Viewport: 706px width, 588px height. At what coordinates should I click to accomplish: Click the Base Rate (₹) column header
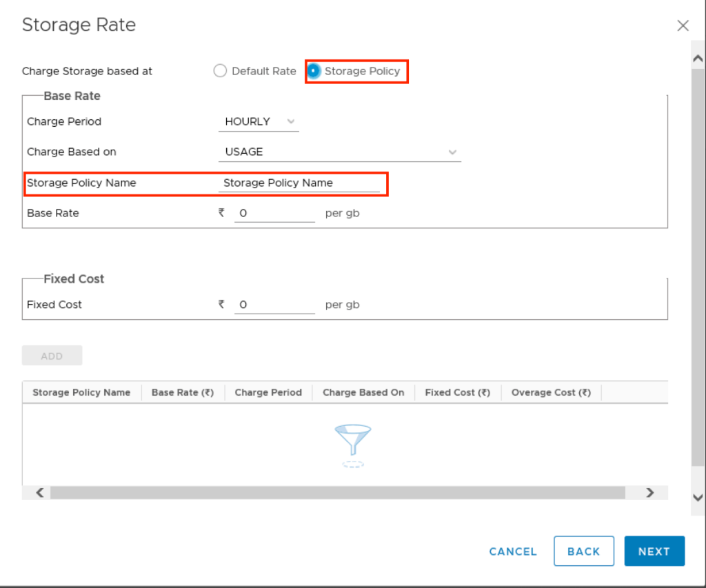click(x=183, y=393)
